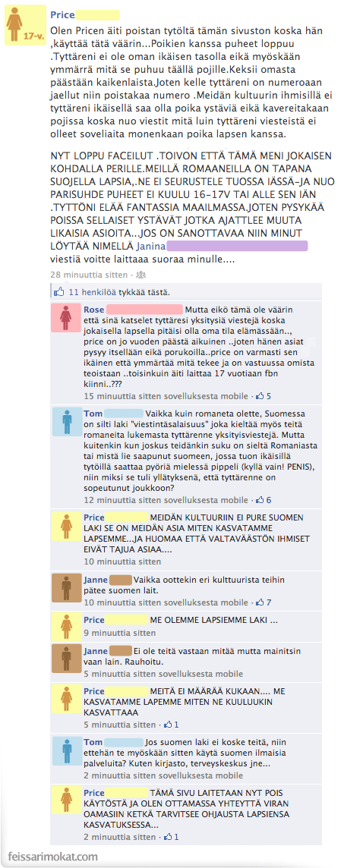Click the 28 minuuttia sitten post timestamp

point(88,275)
